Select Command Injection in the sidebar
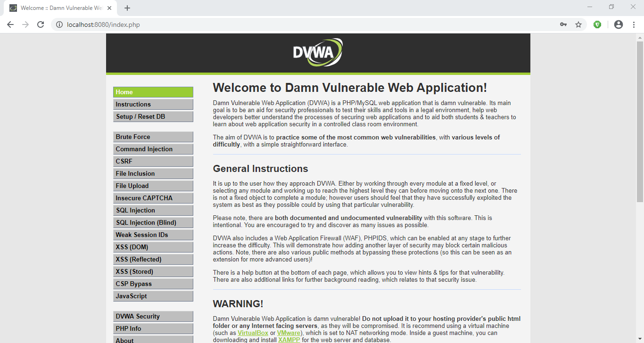Screen dimensions: 644x343 pyautogui.click(x=153, y=149)
